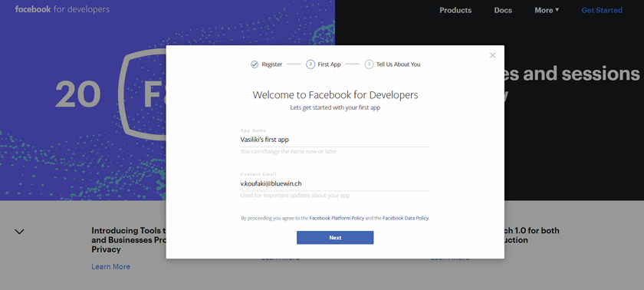
Task: Click Learn More under Introducing Tools
Action: pyautogui.click(x=111, y=266)
